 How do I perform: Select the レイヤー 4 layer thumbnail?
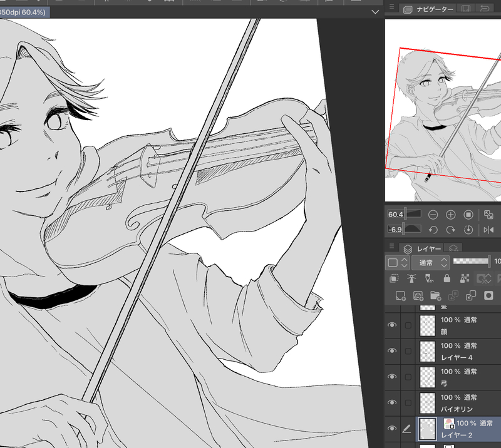[428, 352]
